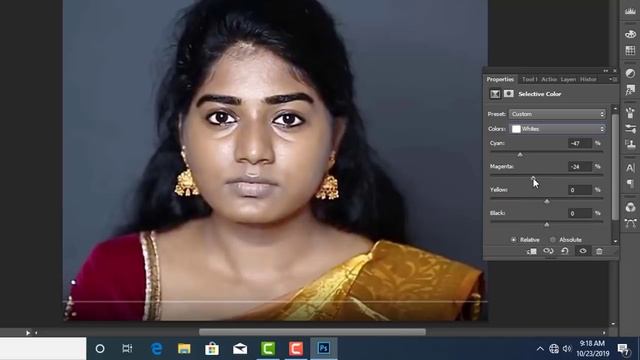Open the Color palette panel icon
This screenshot has height=360, width=640.
click(x=630, y=33)
